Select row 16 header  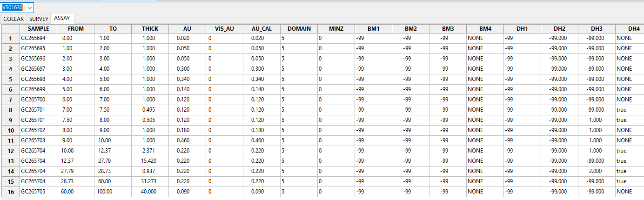tap(9, 192)
